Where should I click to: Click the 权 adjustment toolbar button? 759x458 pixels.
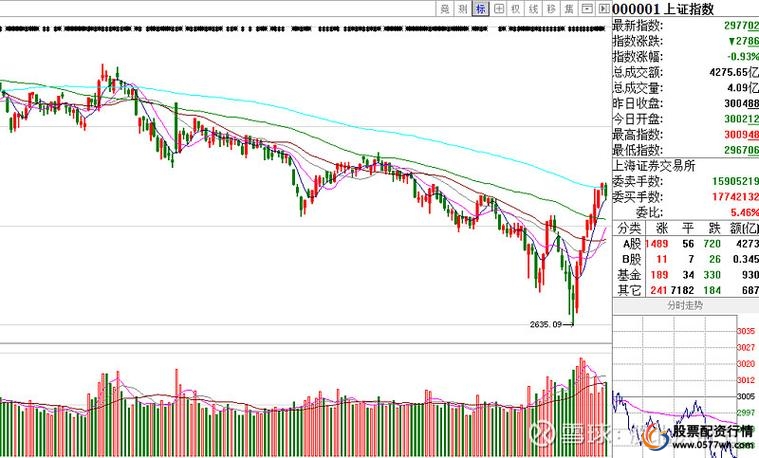[x=516, y=9]
